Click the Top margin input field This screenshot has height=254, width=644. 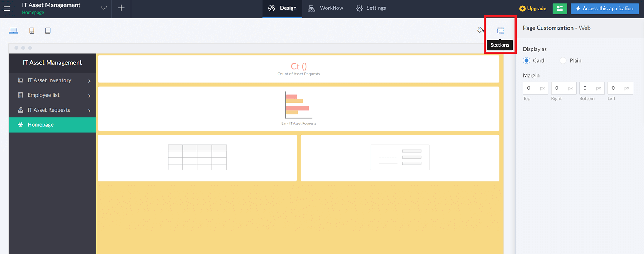(536, 88)
